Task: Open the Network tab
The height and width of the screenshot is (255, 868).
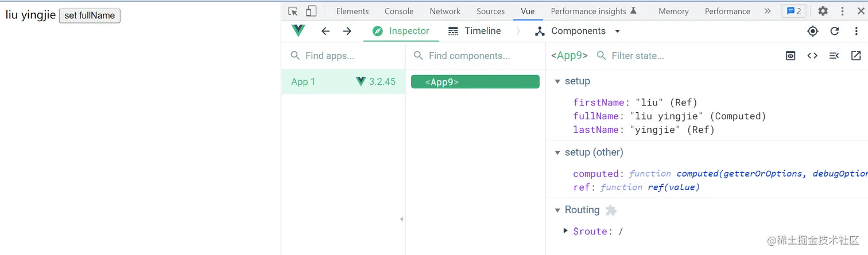Action: (x=445, y=11)
